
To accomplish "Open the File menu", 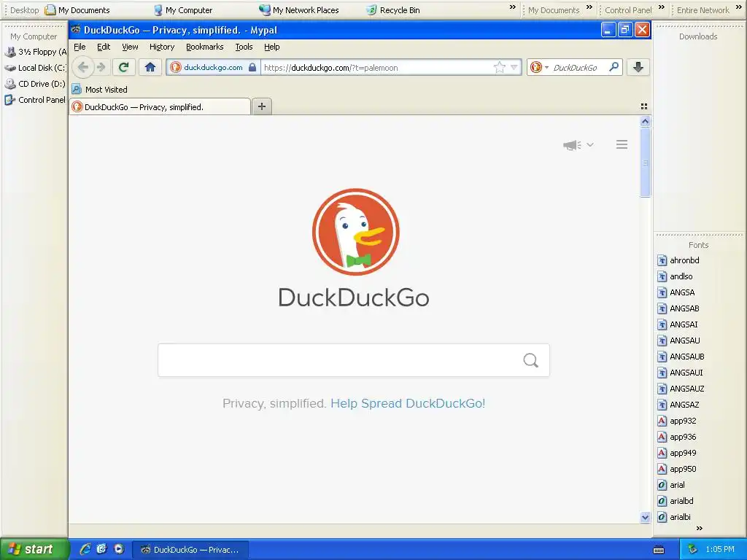I will pyautogui.click(x=80, y=47).
